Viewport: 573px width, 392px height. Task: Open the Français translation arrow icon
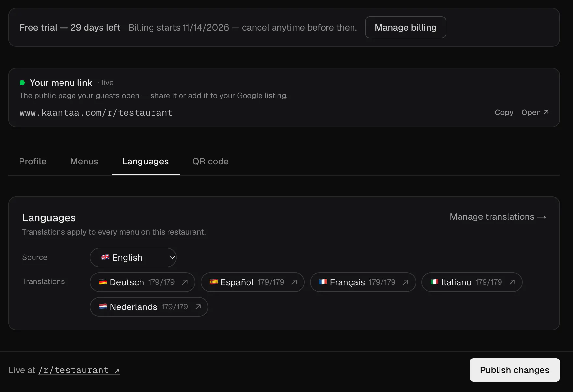tap(406, 282)
